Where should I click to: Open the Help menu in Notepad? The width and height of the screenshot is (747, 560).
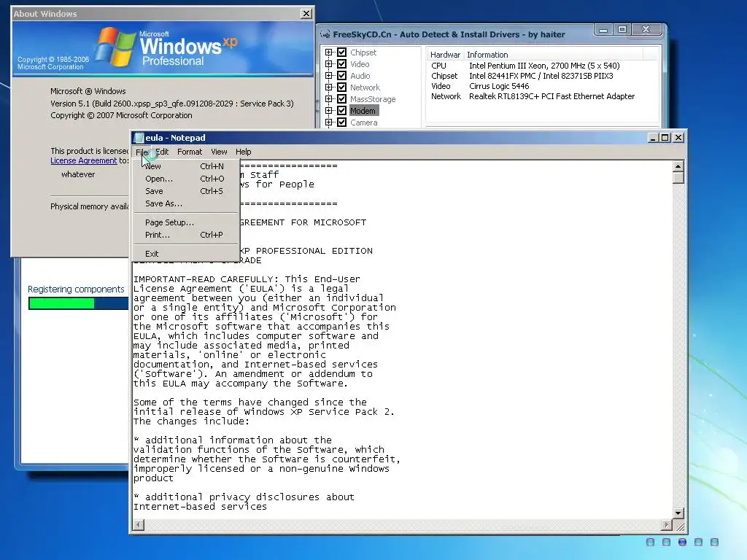coord(244,152)
